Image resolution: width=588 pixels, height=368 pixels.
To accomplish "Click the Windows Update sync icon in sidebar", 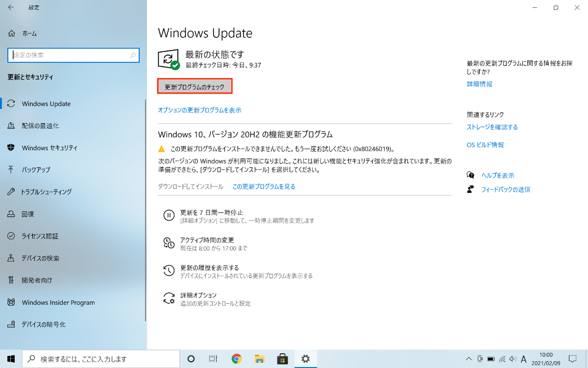I will (x=11, y=104).
